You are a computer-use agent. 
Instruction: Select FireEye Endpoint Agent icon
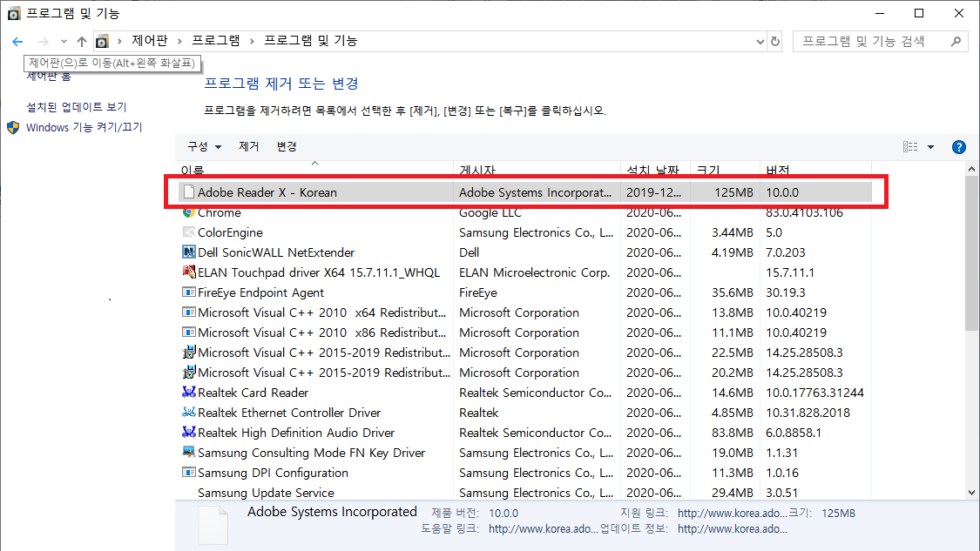click(x=189, y=292)
